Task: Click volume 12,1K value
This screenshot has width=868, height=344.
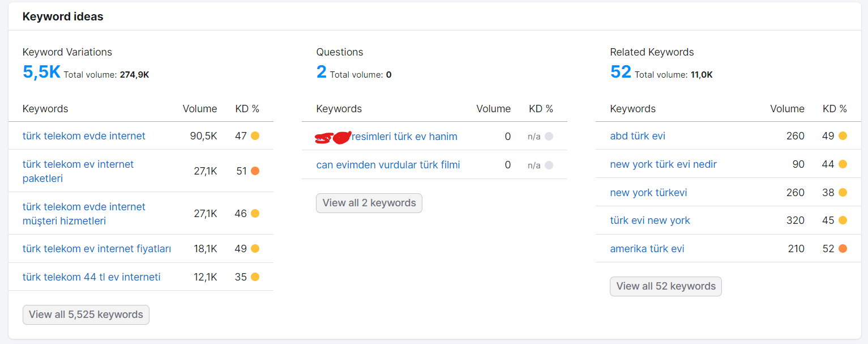Action: pos(206,277)
